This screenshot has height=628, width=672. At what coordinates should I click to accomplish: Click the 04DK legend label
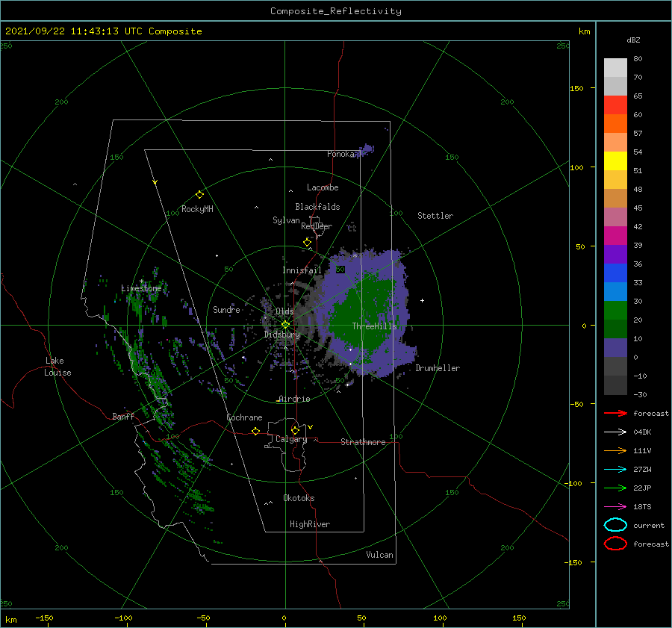pos(642,432)
